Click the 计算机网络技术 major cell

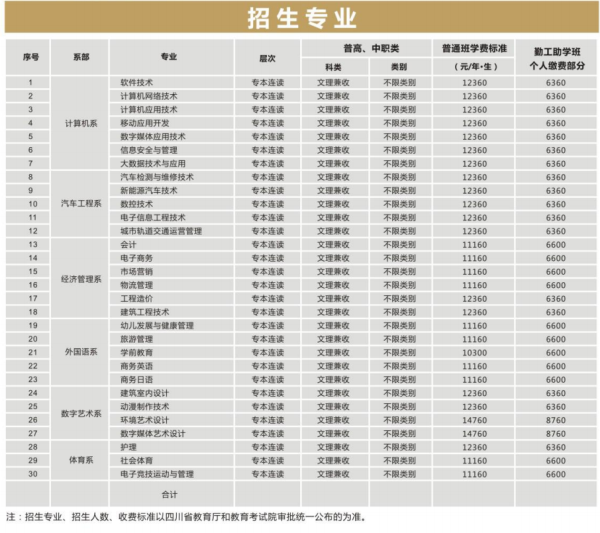171,96
